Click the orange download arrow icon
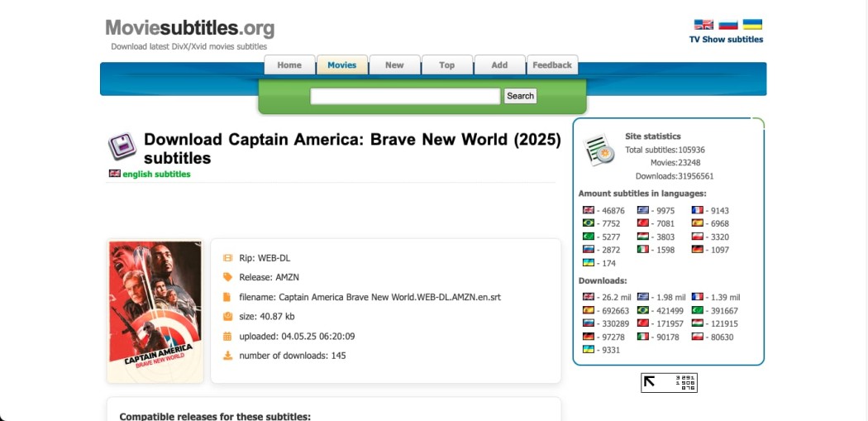Screen dimensions: 868x421 pyautogui.click(x=227, y=356)
